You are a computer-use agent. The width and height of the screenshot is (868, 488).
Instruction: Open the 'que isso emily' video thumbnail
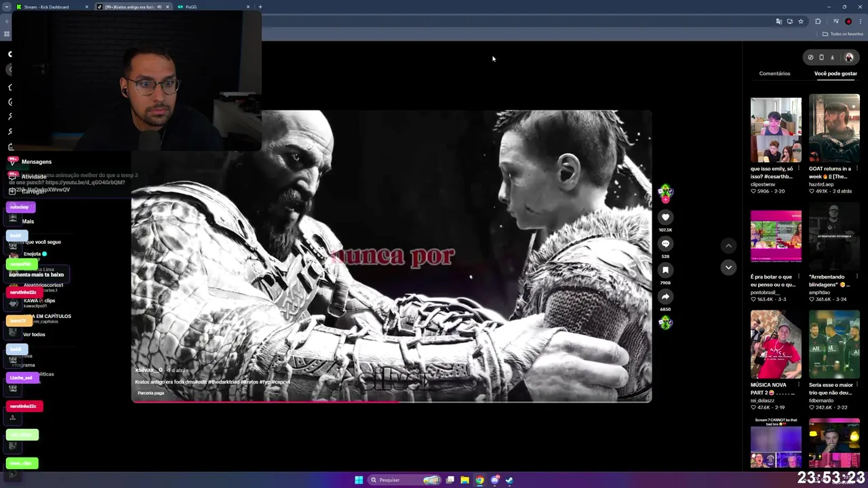pyautogui.click(x=776, y=129)
